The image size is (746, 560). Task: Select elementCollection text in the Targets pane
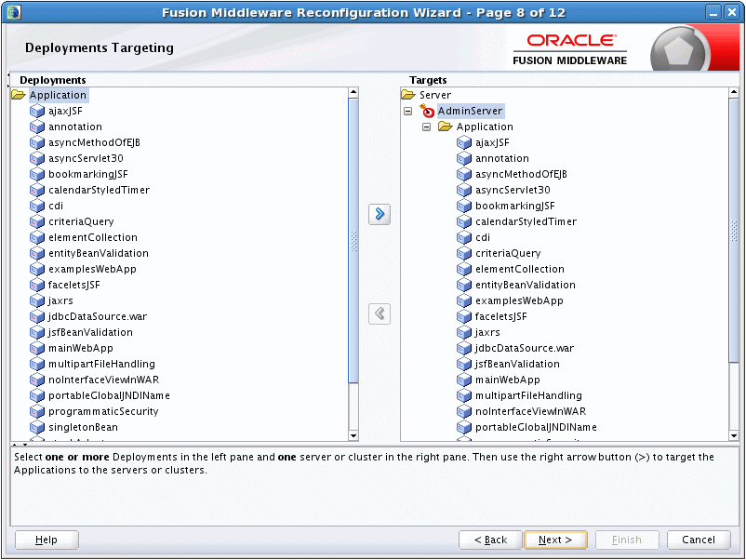tap(520, 269)
